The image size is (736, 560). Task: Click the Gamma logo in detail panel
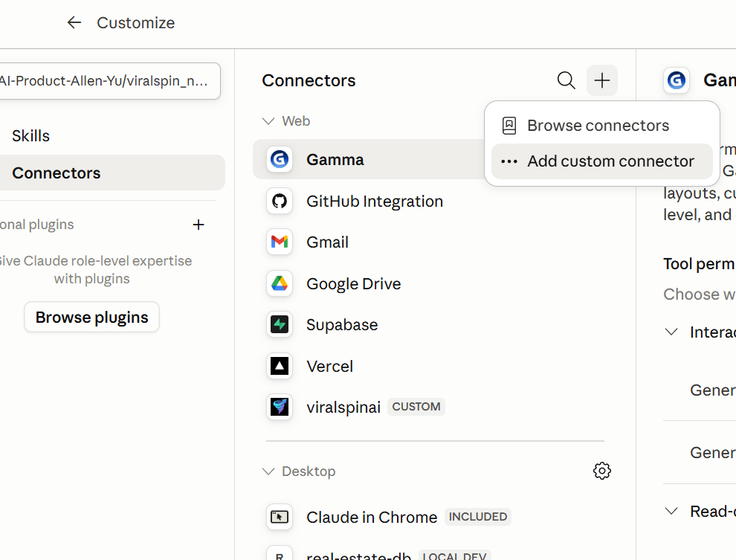click(x=677, y=80)
